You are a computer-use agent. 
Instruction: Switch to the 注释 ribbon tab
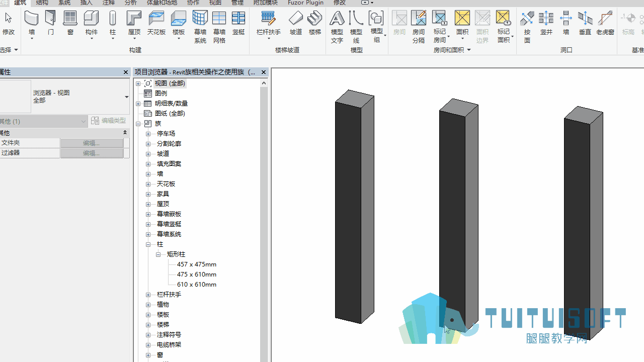point(109,3)
